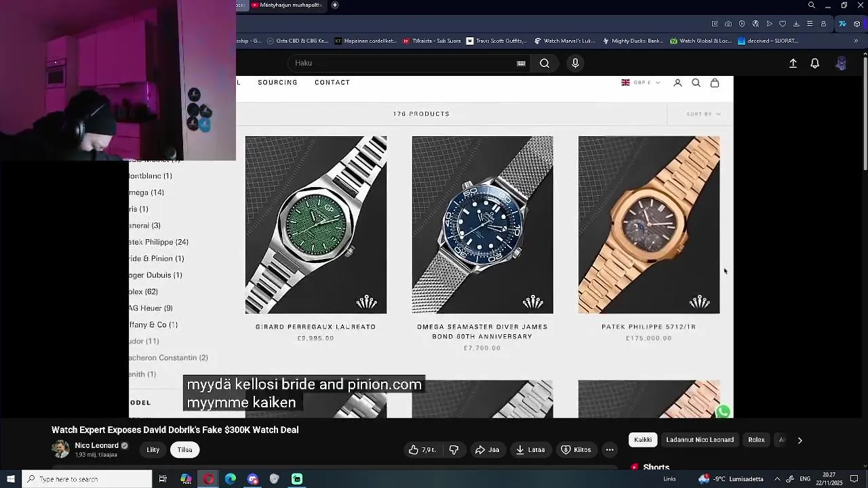The width and height of the screenshot is (868, 488).
Task: Like the video with thumbs up
Action: 422,449
